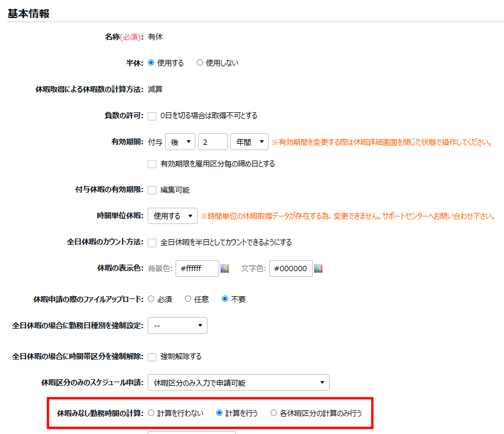This screenshot has width=504, height=434.
Task: Expand 勤務日種別を強制設定 dropdown
Action: coord(177,325)
